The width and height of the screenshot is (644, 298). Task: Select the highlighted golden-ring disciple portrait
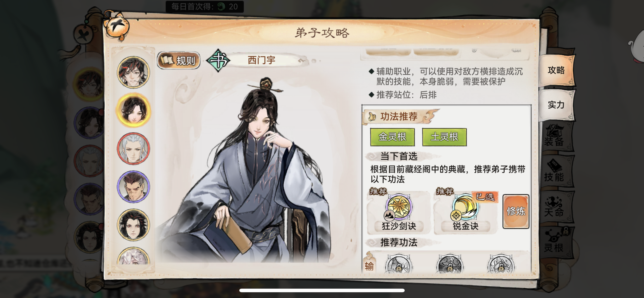point(133,110)
